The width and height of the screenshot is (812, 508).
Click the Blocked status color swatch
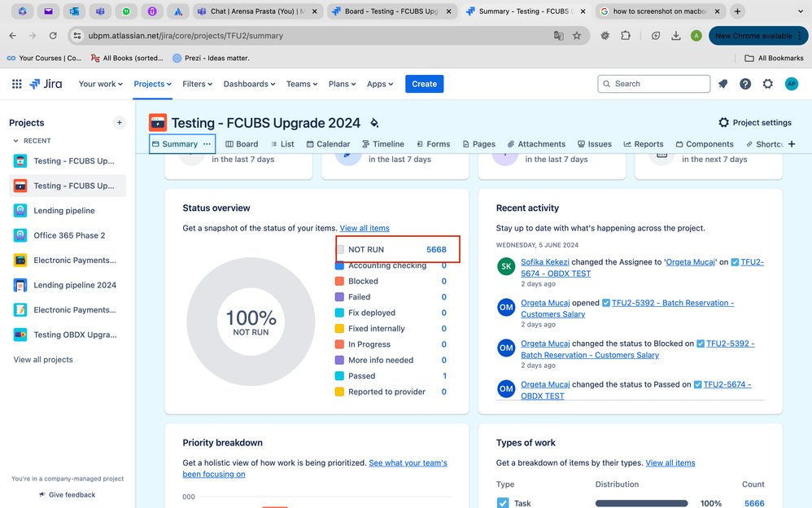pos(339,281)
